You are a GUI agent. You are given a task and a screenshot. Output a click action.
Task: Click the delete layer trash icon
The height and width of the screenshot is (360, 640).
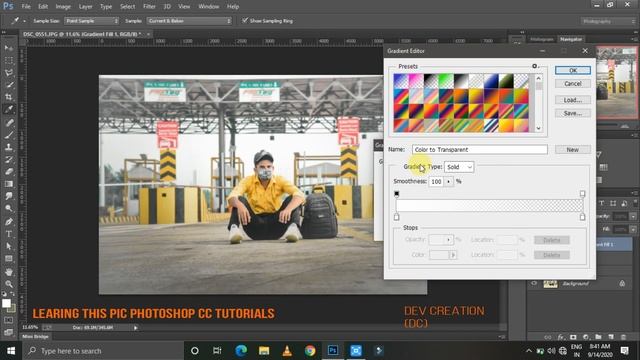[x=623, y=337]
